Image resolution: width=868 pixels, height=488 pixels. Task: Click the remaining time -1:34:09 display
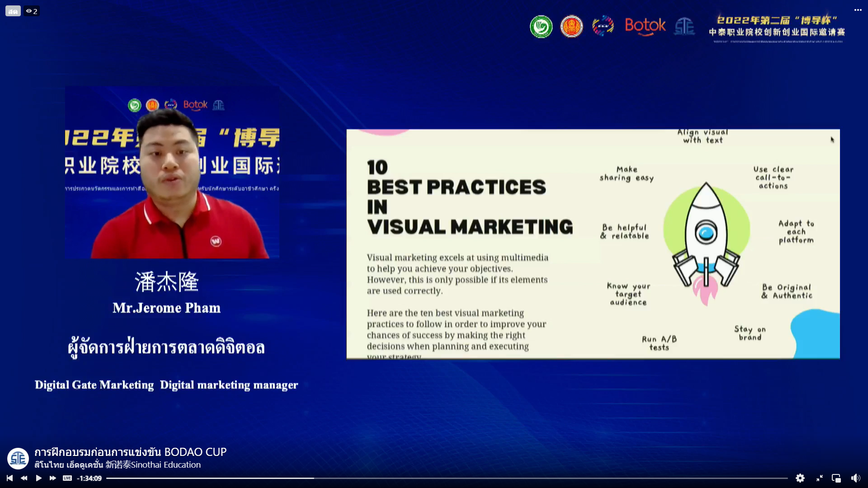point(89,478)
